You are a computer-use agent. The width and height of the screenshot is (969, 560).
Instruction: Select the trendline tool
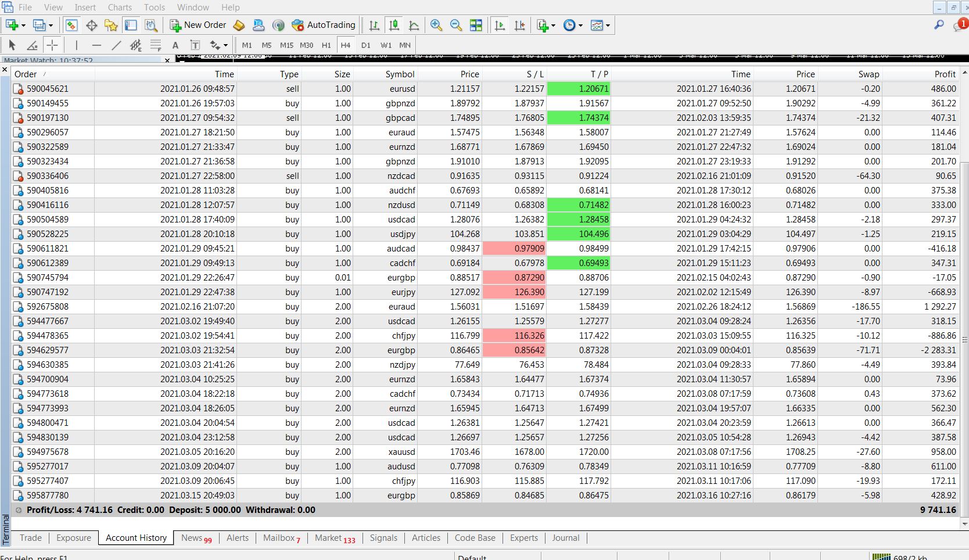click(x=116, y=45)
